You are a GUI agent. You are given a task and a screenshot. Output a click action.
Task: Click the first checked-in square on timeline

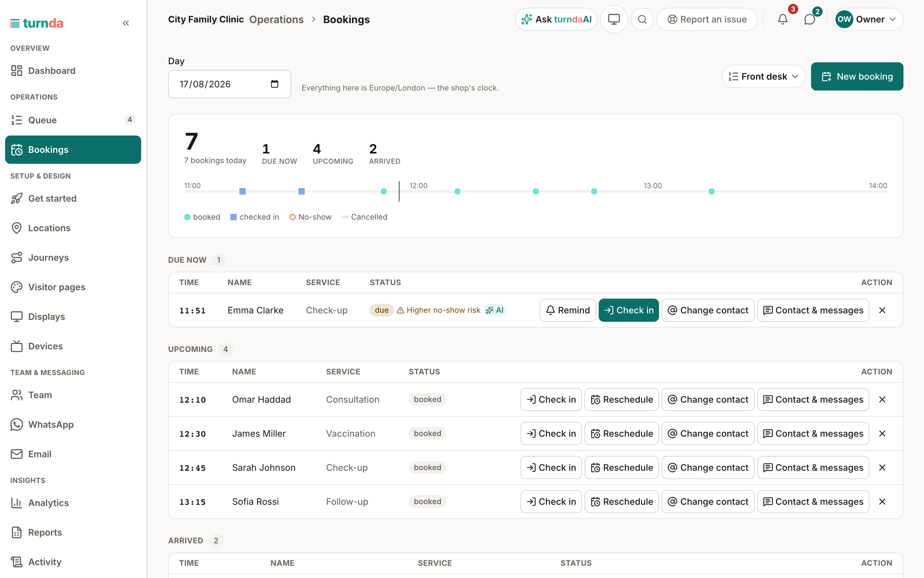(243, 191)
